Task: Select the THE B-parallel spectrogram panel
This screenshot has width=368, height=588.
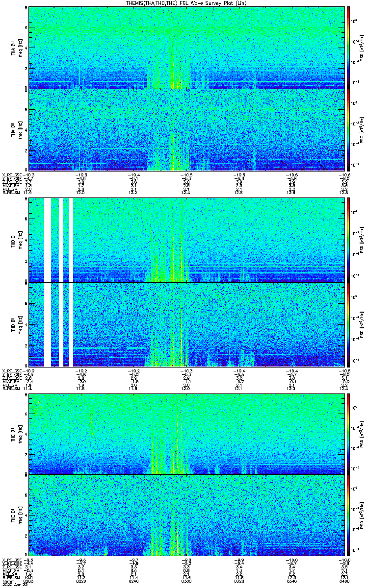Action: tap(186, 515)
